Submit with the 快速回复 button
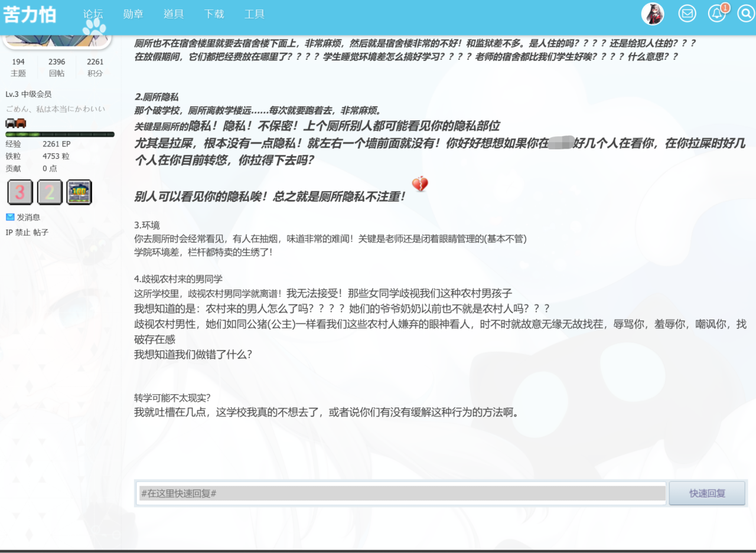Viewport: 756px width, 553px height. coord(707,493)
